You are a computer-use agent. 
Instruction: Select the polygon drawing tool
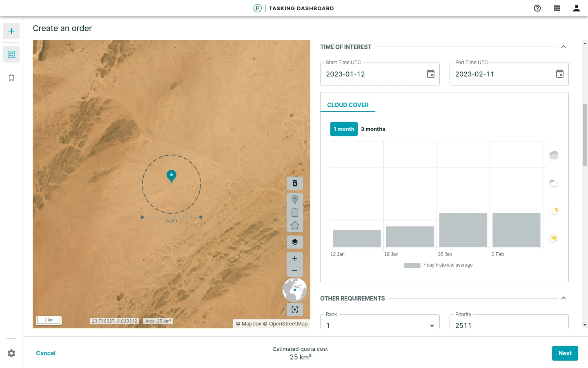[295, 226]
